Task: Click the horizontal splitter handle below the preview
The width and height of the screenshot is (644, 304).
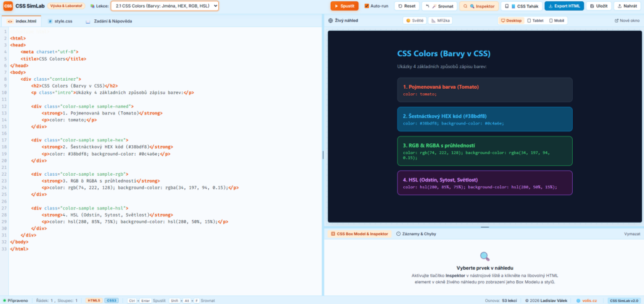Action: point(485,227)
